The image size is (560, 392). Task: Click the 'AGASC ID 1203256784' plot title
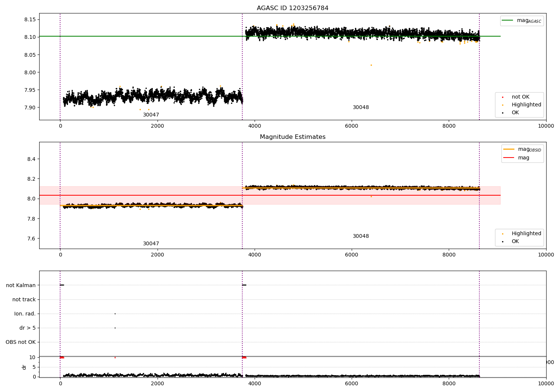pos(292,8)
